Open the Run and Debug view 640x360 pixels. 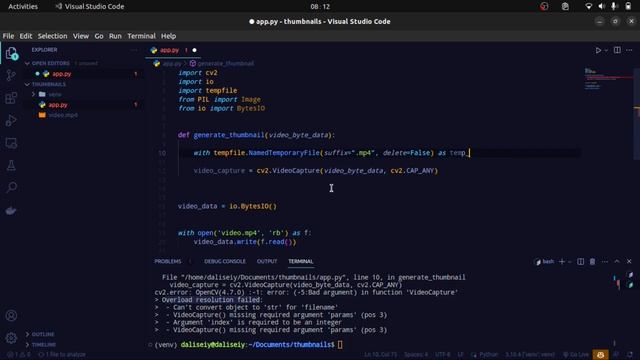click(x=11, y=120)
